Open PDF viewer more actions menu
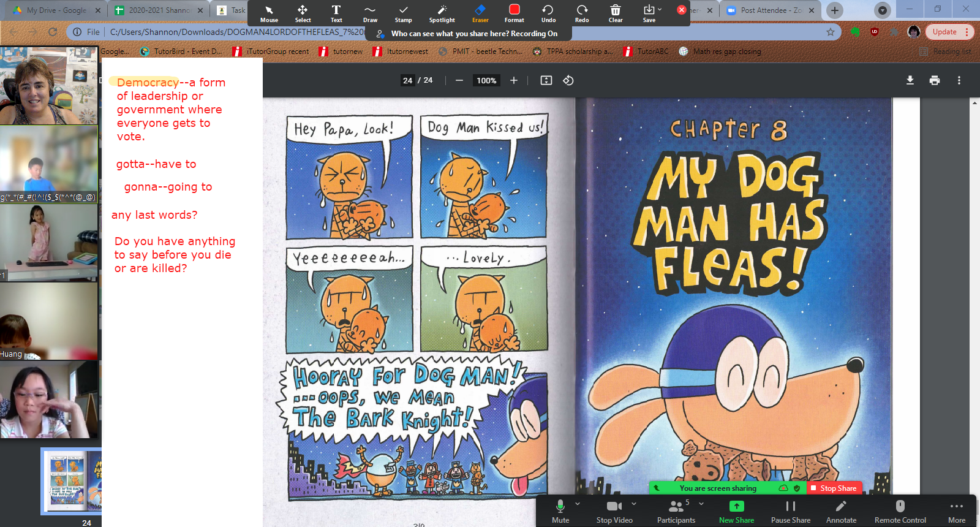The width and height of the screenshot is (980, 527). (x=959, y=80)
